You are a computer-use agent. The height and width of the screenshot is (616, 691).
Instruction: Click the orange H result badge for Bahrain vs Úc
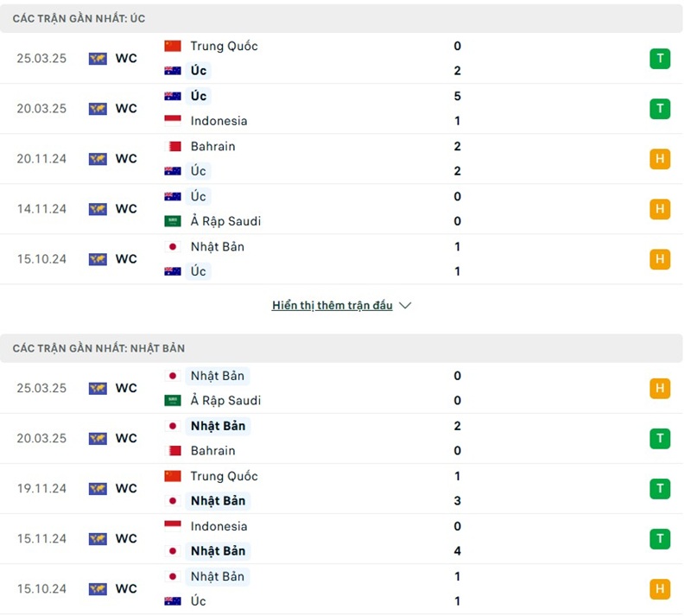(660, 159)
